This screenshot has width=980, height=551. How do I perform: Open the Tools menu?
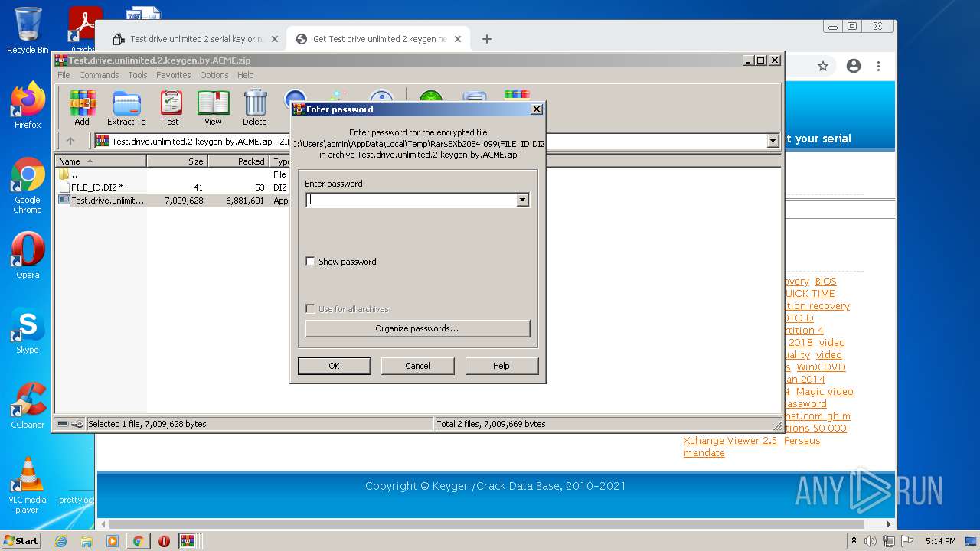click(138, 75)
